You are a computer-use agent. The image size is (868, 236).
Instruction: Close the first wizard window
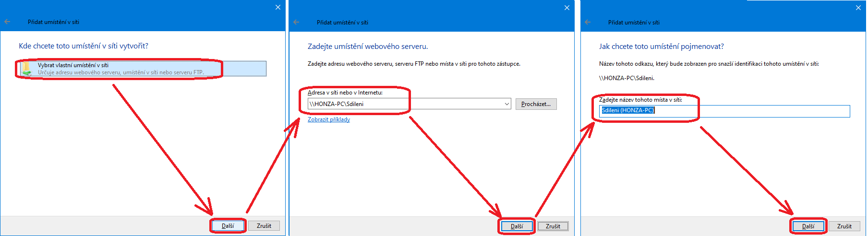pyautogui.click(x=278, y=7)
